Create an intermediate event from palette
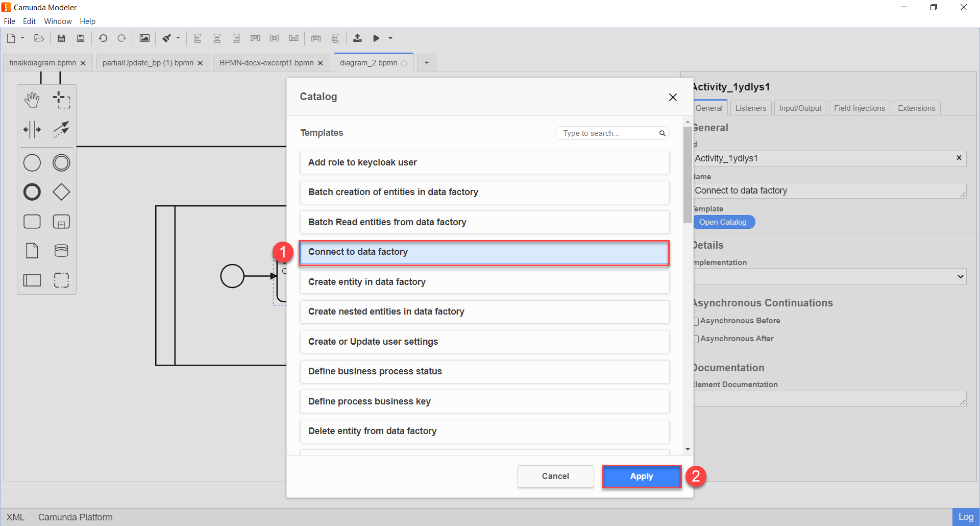This screenshot has height=526, width=980. pos(61,163)
